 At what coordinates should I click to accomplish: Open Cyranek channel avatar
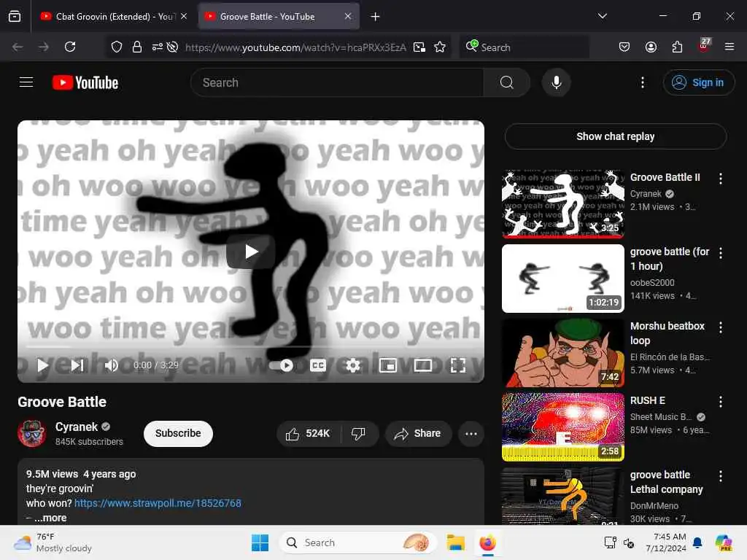[x=32, y=433]
